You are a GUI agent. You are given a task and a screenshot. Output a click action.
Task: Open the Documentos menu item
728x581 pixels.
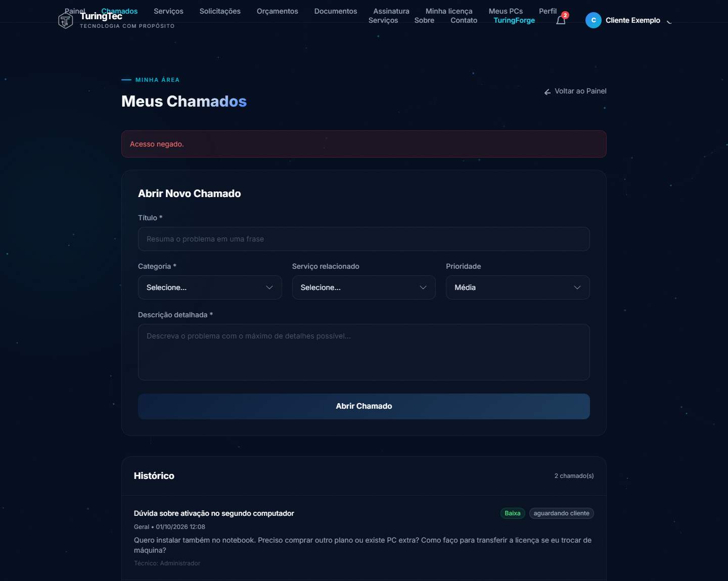click(x=336, y=11)
